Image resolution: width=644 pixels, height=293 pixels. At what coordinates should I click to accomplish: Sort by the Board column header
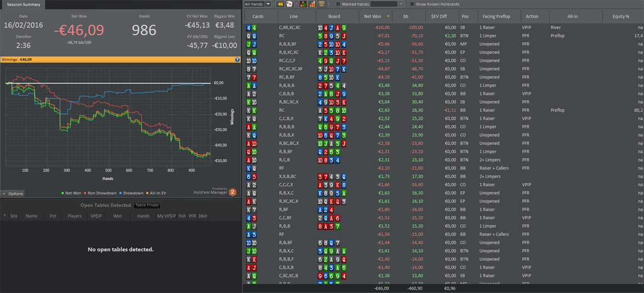click(334, 17)
